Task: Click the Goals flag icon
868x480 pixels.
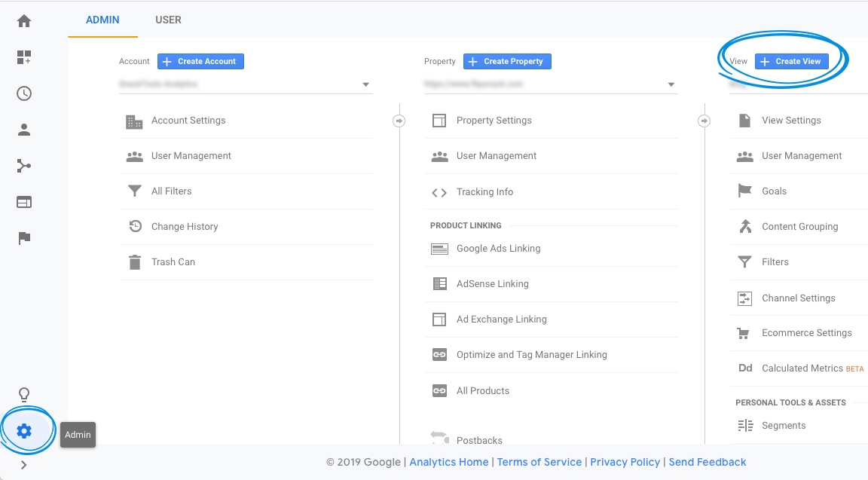Action: (x=745, y=191)
